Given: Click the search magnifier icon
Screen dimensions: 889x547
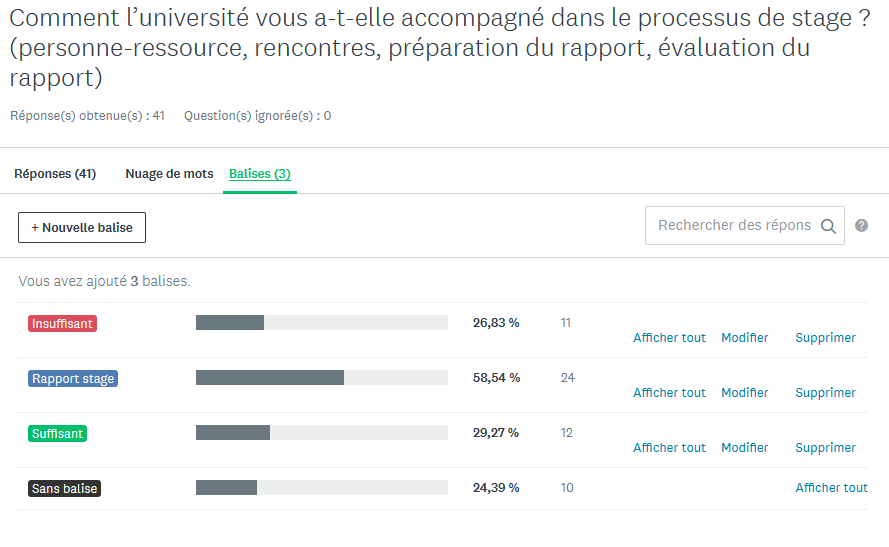Looking at the screenshot, I should click(828, 226).
